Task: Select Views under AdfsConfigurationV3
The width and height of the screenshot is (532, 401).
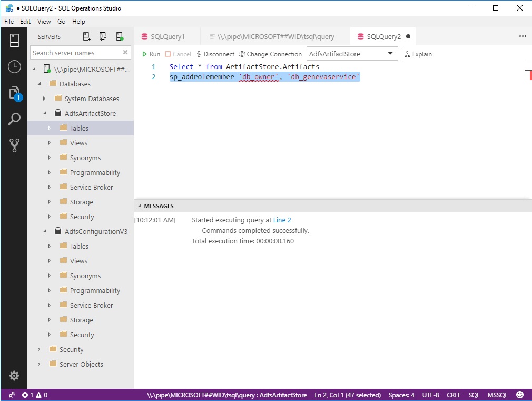Action: point(81,261)
